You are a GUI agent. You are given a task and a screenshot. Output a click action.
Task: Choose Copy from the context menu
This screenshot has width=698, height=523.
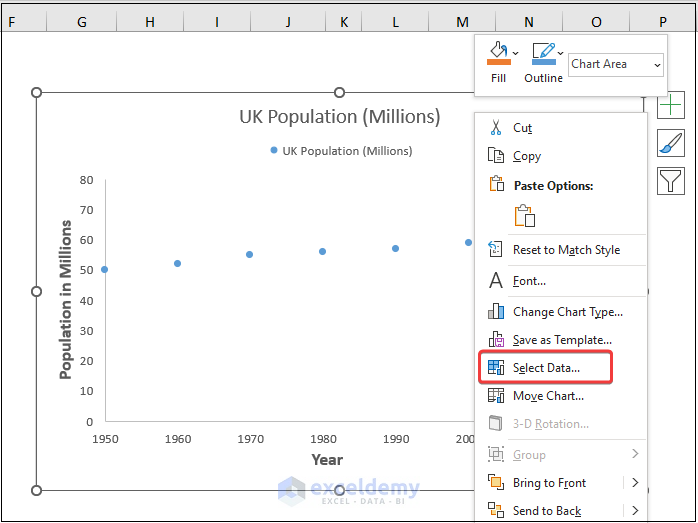point(527,156)
